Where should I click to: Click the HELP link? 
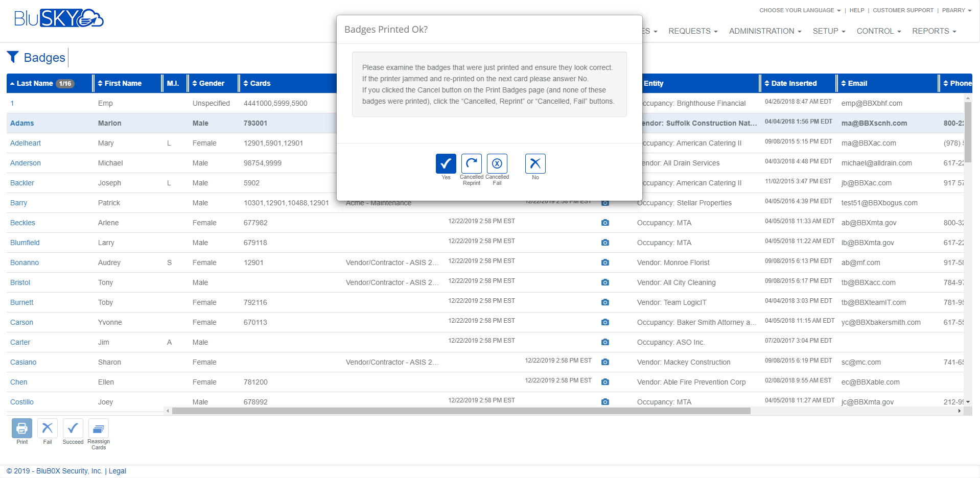pyautogui.click(x=857, y=10)
